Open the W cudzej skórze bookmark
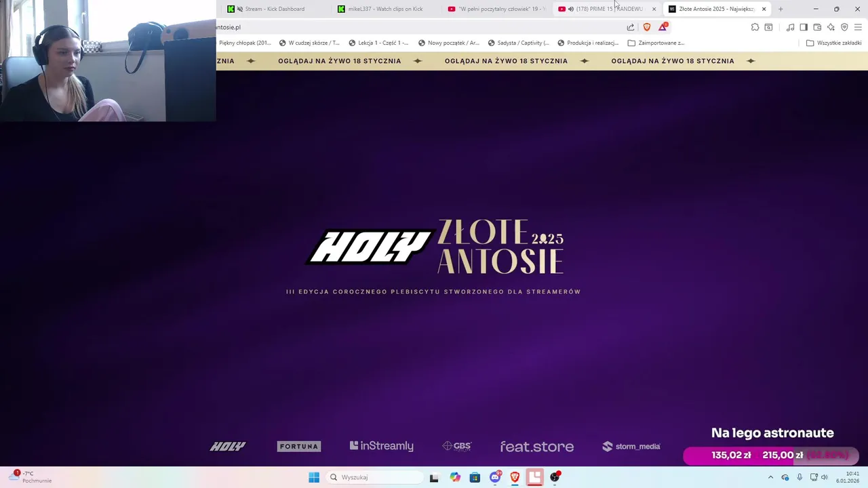Screen dimensions: 868x488 (x=309, y=43)
